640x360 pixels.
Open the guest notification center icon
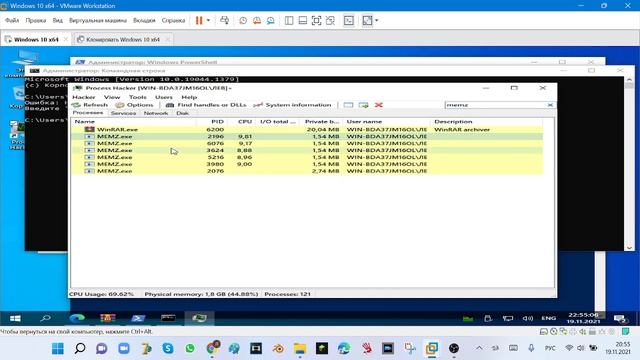pyautogui.click(x=620, y=318)
